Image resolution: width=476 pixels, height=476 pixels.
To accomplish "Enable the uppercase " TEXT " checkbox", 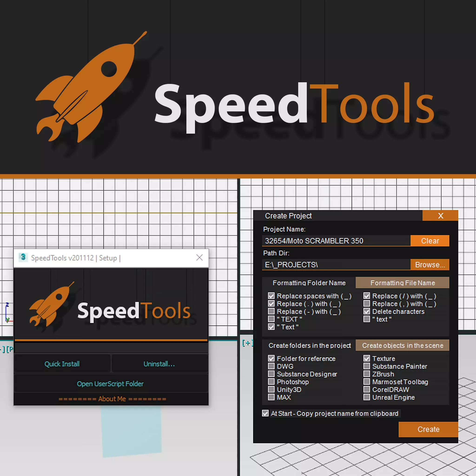I will [x=271, y=319].
